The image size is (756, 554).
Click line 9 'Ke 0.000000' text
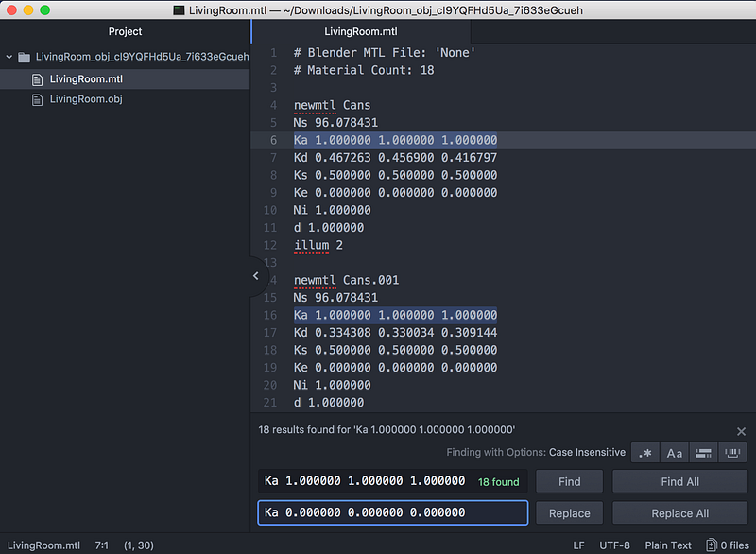pyautogui.click(x=395, y=193)
